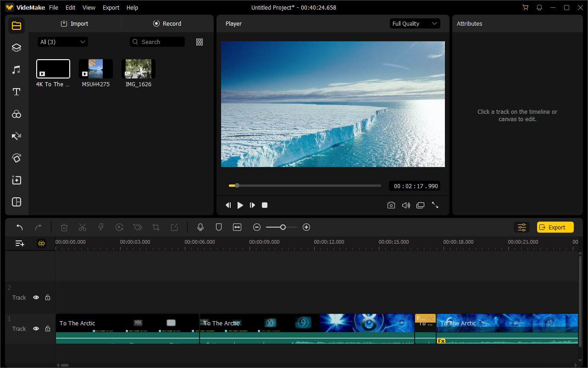The image size is (588, 368).
Task: Mute the player audio with the speaker icon
Action: 406,205
